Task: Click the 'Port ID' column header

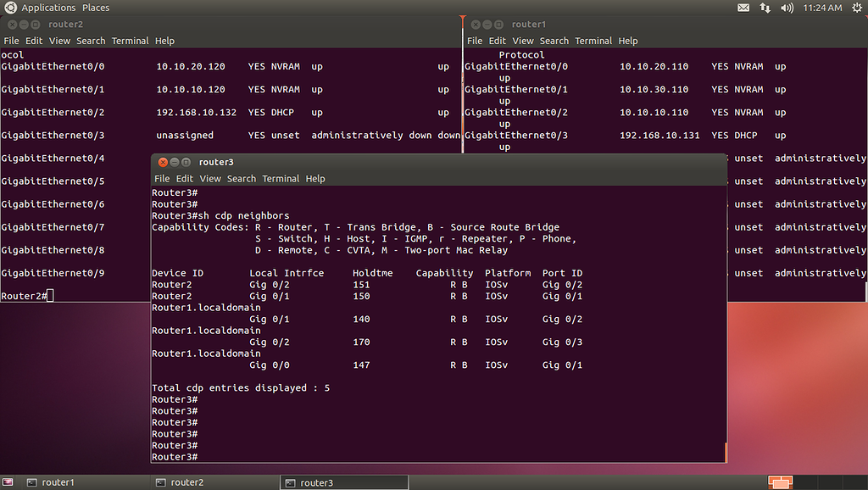Action: click(x=563, y=274)
